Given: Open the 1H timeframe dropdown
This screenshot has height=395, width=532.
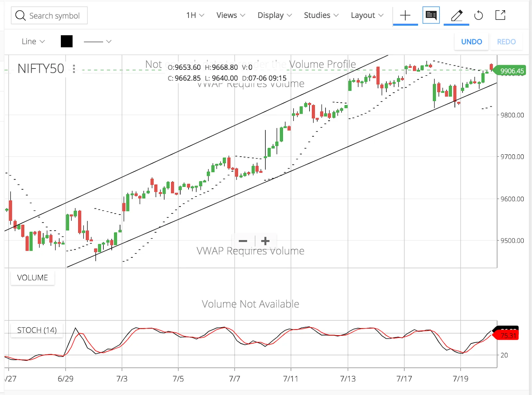Looking at the screenshot, I should [x=194, y=15].
